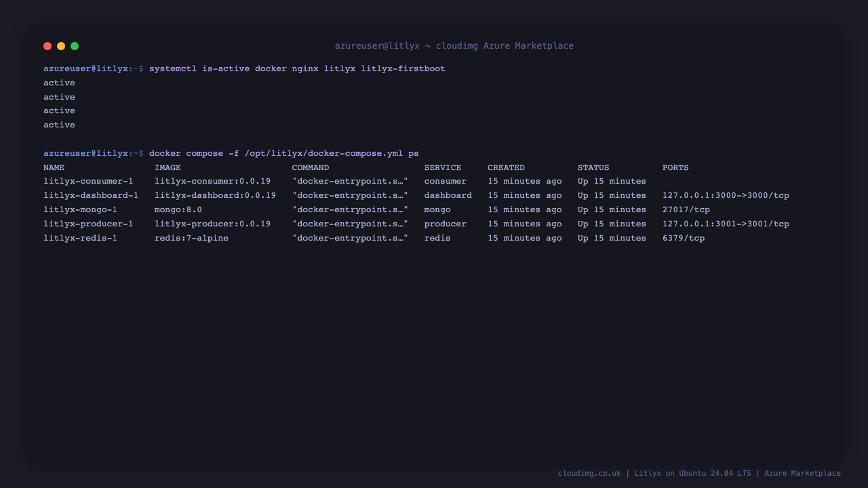
Task: Click the green maximize window button
Action: 75,46
